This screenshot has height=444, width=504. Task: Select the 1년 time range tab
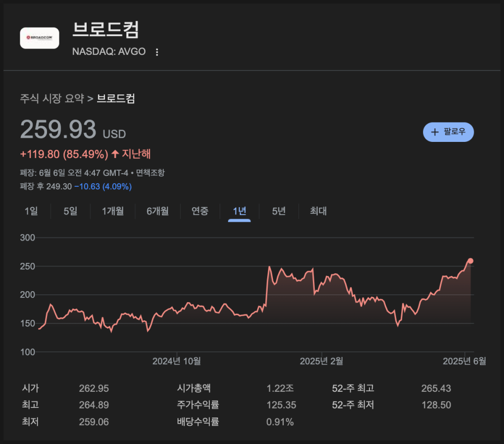(239, 211)
